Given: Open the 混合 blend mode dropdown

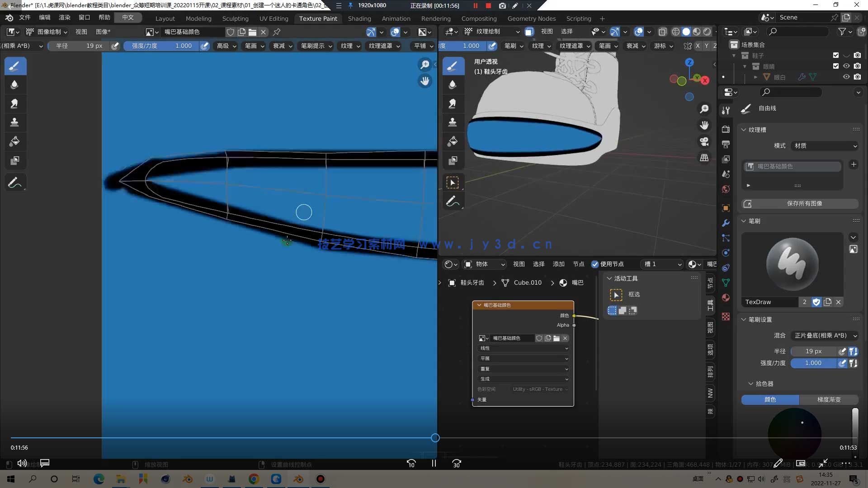Looking at the screenshot, I should click(x=825, y=336).
